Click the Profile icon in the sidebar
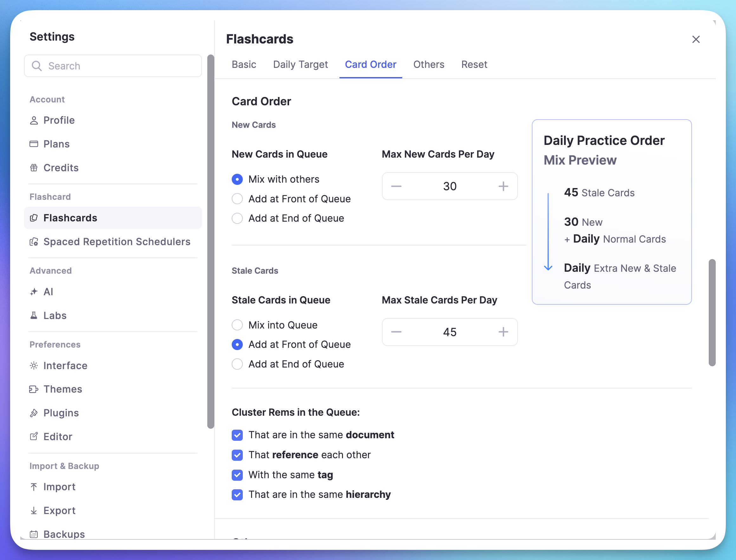The height and width of the screenshot is (560, 736). (x=34, y=120)
